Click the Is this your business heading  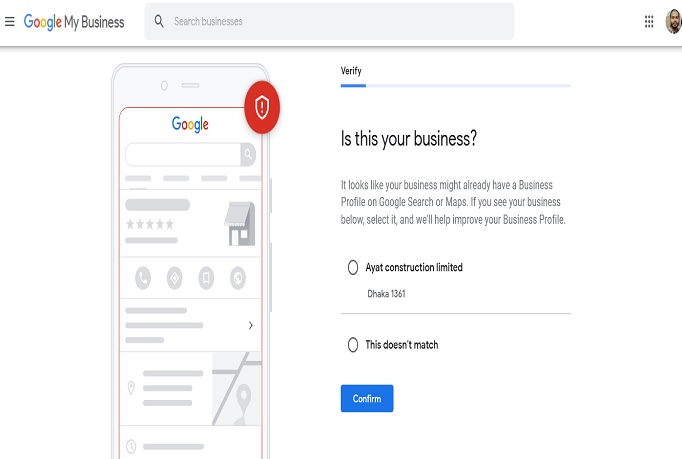409,139
